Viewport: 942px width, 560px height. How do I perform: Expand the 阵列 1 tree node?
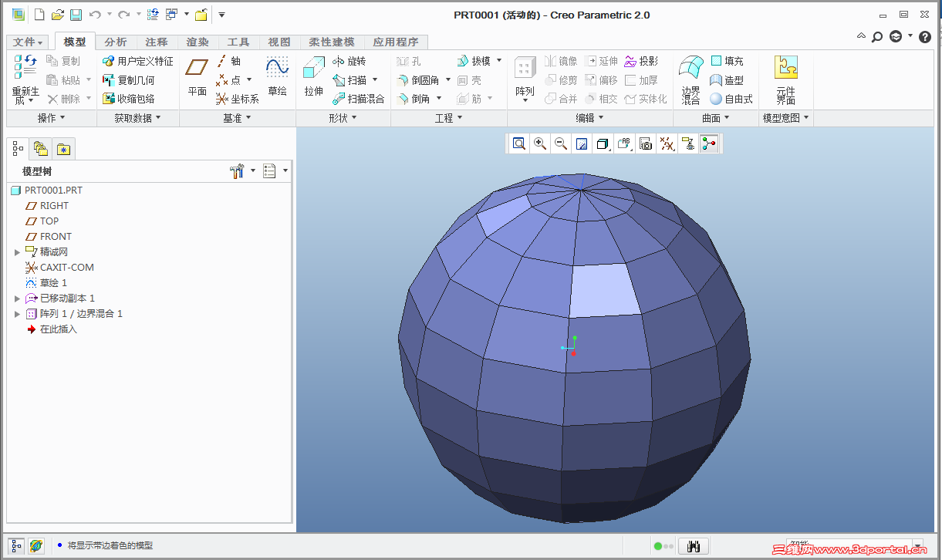pyautogui.click(x=17, y=313)
